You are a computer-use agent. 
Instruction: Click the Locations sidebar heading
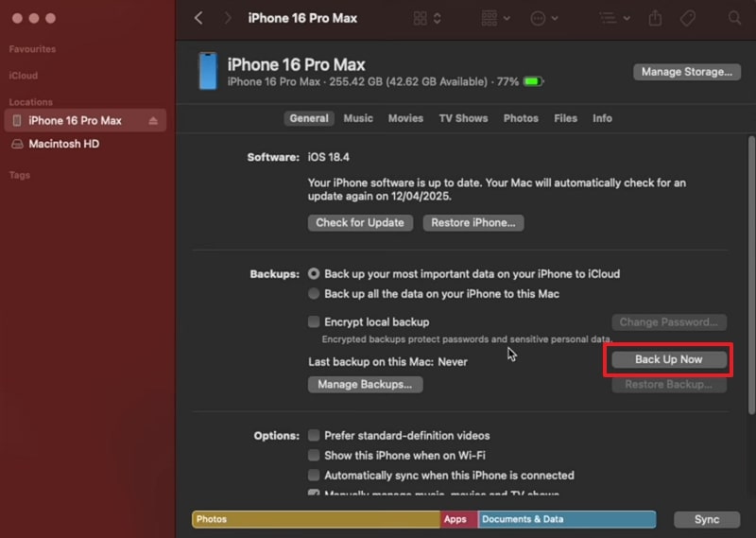31,102
